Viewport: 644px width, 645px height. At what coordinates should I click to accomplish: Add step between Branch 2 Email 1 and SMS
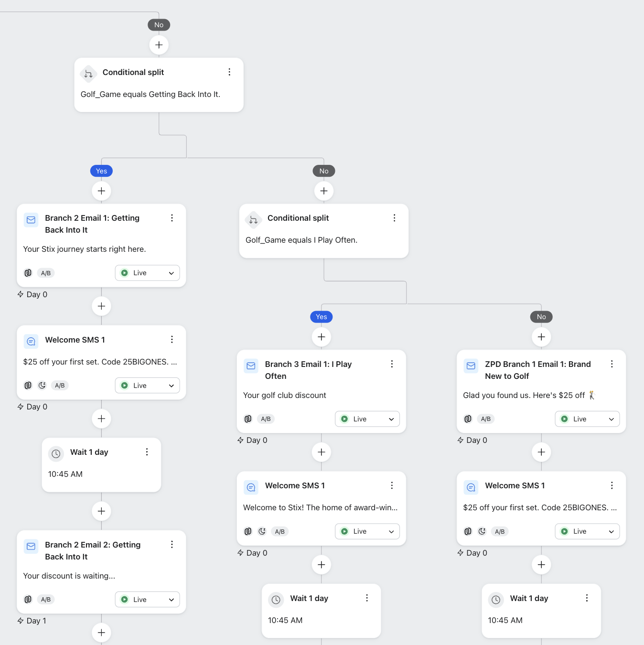point(101,306)
